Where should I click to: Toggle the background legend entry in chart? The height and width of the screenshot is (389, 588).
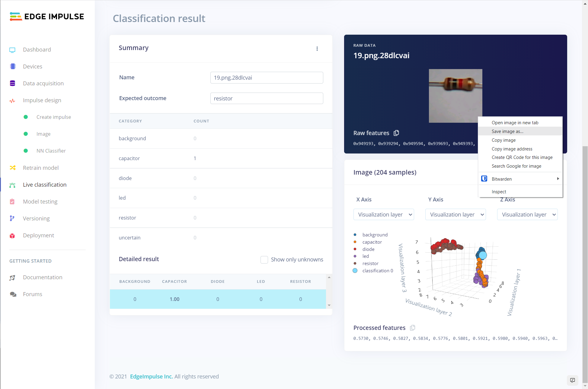point(371,235)
